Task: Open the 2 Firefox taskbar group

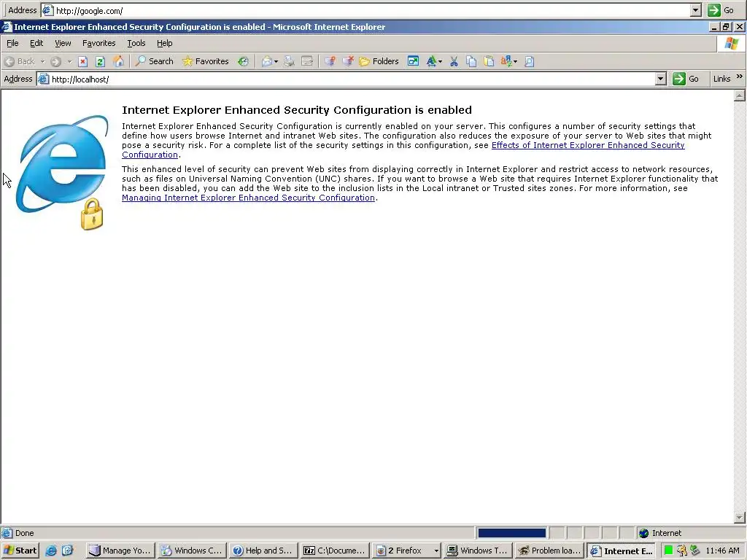Action: click(x=406, y=551)
